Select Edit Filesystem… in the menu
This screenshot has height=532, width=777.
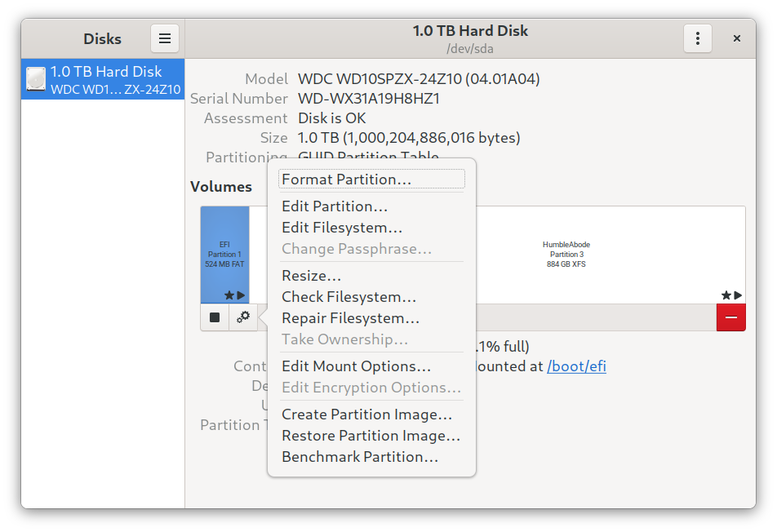(x=342, y=228)
